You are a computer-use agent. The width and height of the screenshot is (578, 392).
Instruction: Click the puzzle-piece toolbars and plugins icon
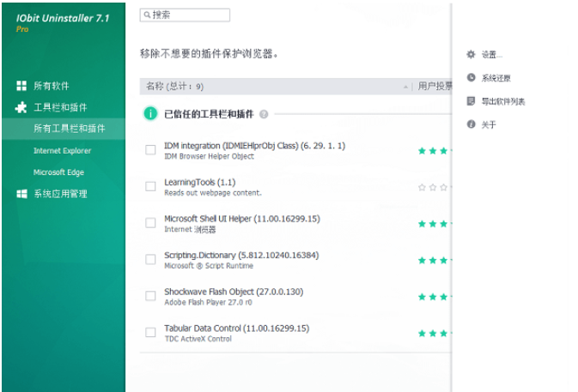click(21, 107)
